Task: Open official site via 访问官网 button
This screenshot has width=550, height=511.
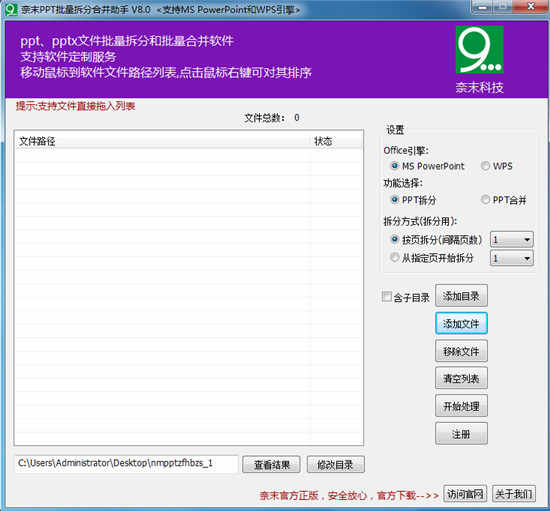Action: (x=465, y=494)
